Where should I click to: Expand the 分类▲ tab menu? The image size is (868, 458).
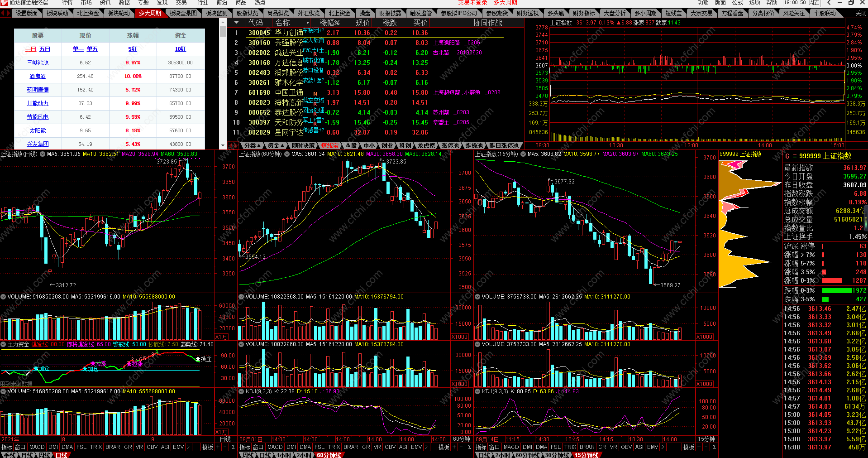[252, 146]
